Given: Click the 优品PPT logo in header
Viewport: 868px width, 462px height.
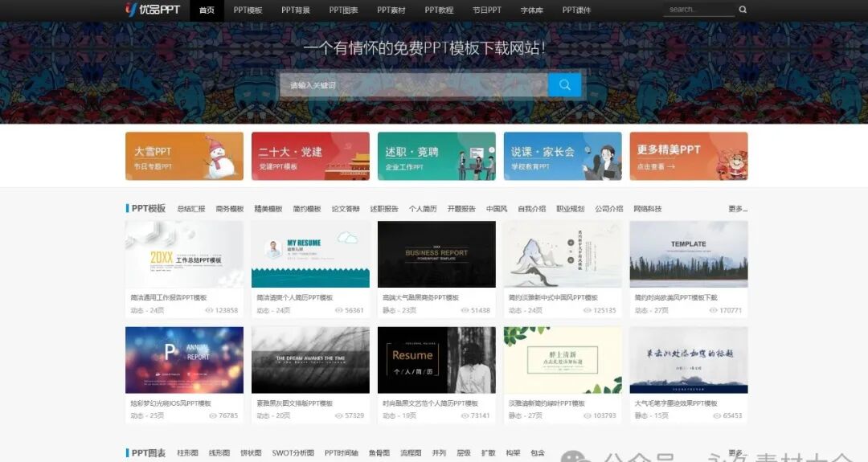Looking at the screenshot, I should point(153,10).
